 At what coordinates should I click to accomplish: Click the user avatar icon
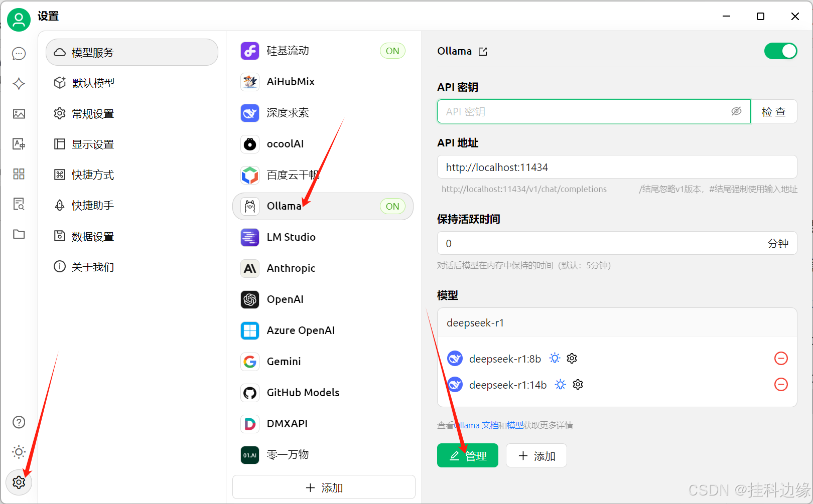click(19, 20)
